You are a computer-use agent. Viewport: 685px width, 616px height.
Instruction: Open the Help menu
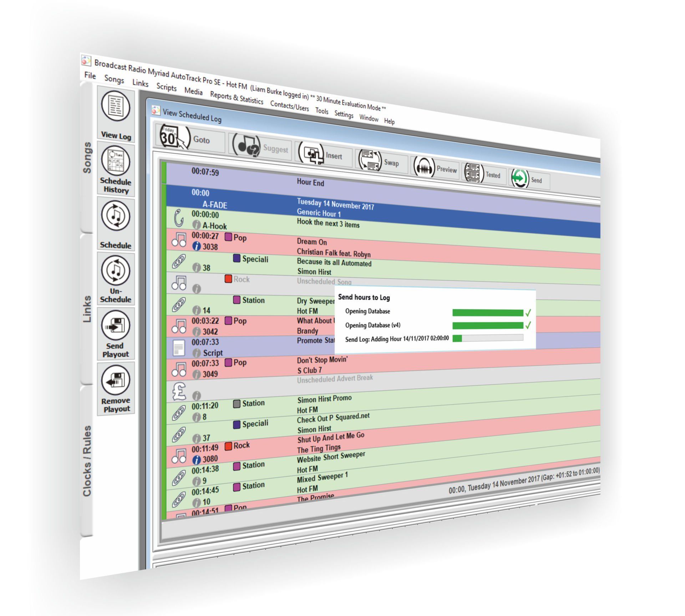tap(389, 121)
